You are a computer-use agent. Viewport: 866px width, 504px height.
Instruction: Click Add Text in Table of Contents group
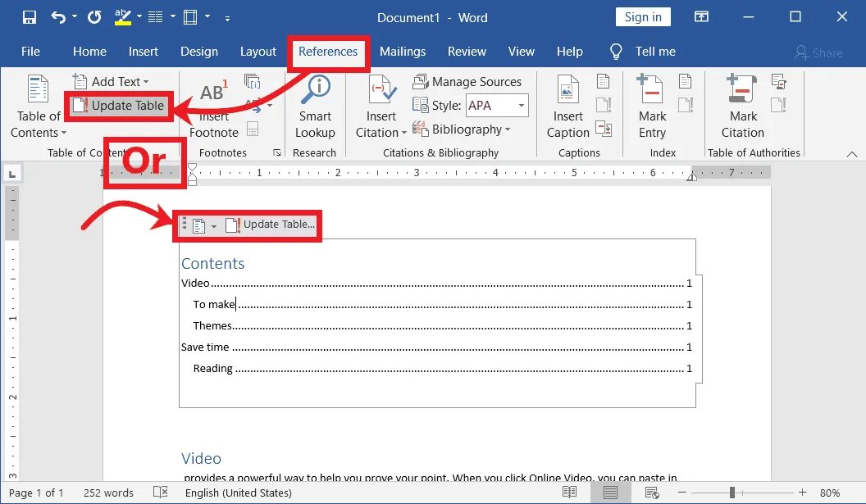click(x=111, y=82)
